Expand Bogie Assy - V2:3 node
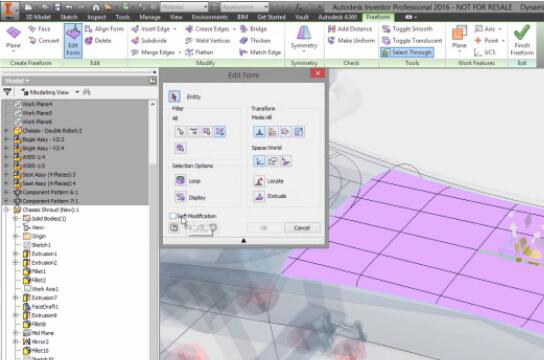Viewport: 544px width, 360px height. (x=6, y=139)
